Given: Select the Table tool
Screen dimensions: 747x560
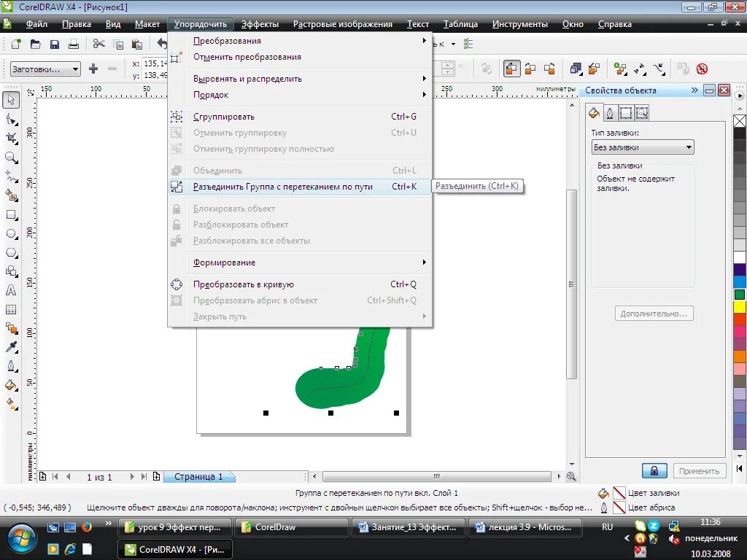Looking at the screenshot, I should pyautogui.click(x=11, y=309).
